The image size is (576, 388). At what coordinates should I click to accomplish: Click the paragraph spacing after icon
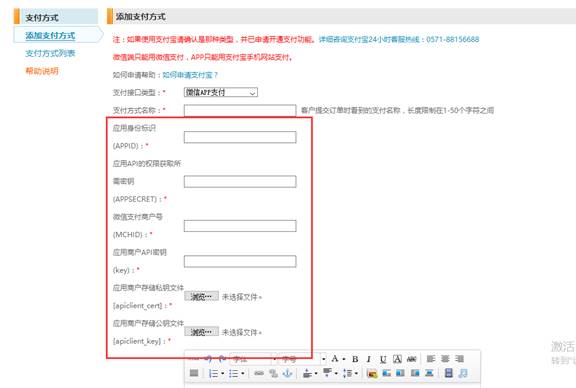click(x=327, y=373)
